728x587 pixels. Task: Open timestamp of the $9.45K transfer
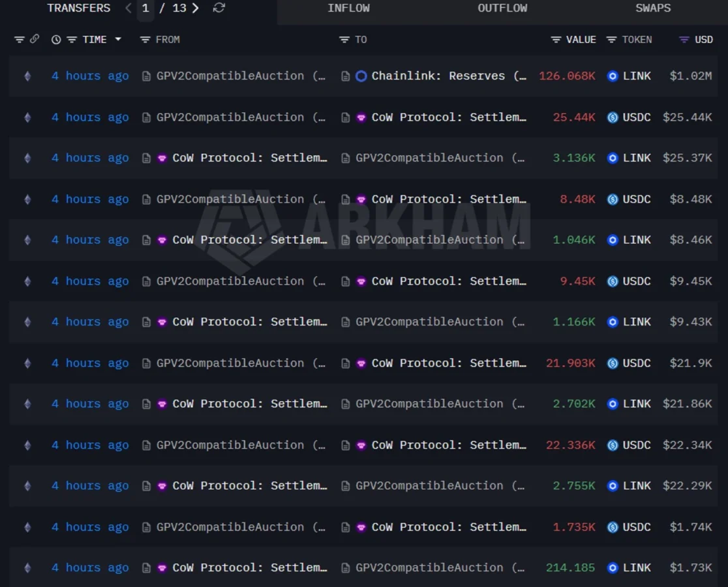pyautogui.click(x=90, y=281)
